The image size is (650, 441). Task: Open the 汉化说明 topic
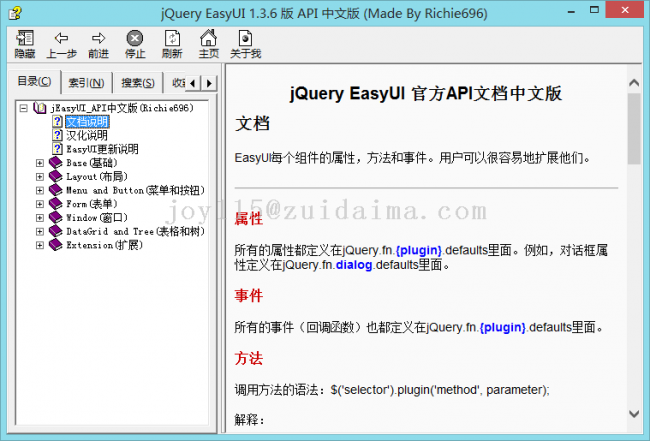click(x=86, y=135)
